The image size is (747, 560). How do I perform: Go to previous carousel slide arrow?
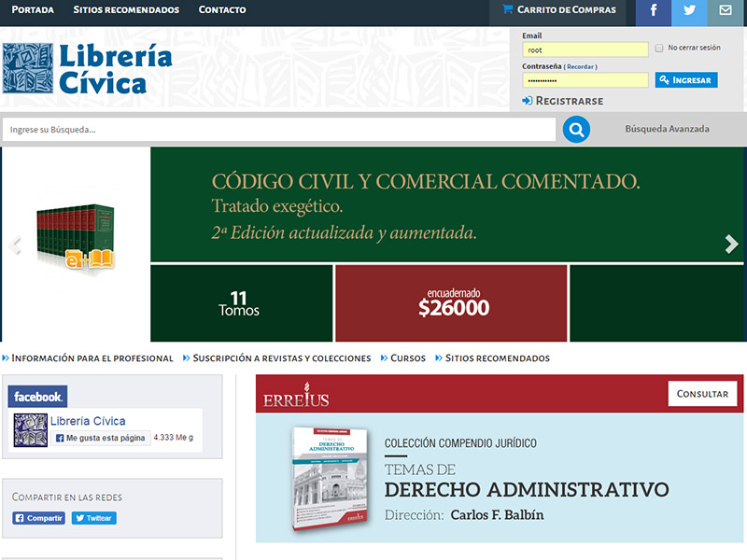click(x=15, y=245)
